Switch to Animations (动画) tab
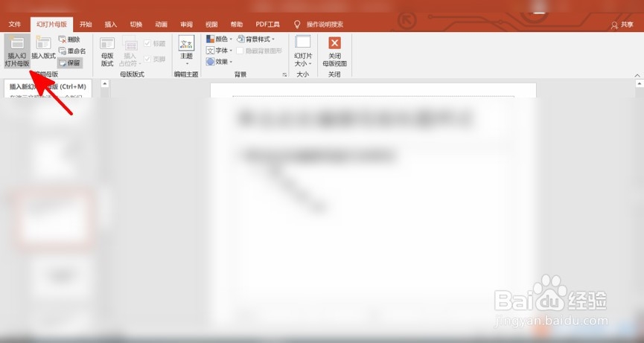The height and width of the screenshot is (343, 644). click(x=161, y=25)
